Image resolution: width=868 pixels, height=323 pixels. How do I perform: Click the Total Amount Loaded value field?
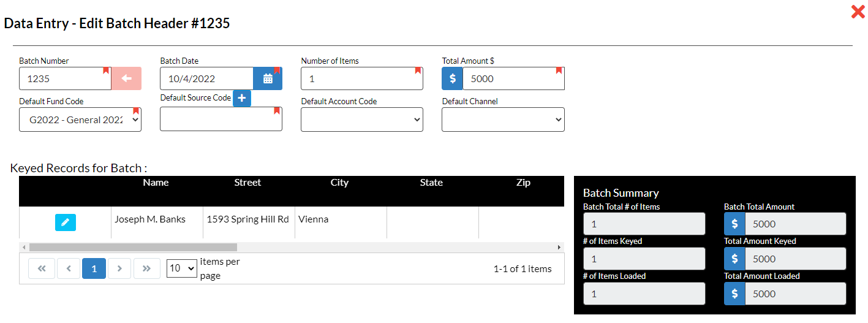coord(796,294)
